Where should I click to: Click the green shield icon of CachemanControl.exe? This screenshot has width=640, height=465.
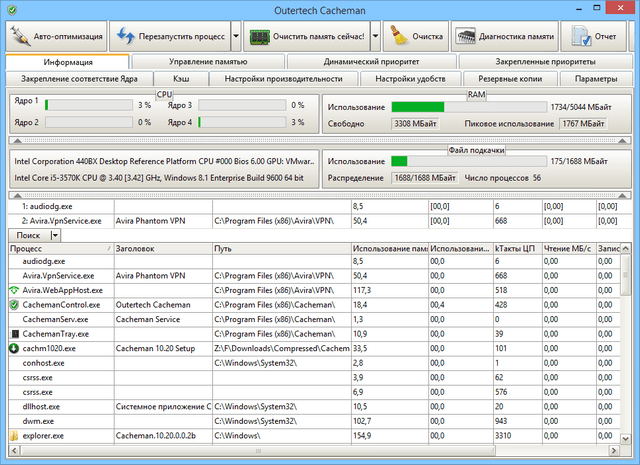click(x=14, y=304)
